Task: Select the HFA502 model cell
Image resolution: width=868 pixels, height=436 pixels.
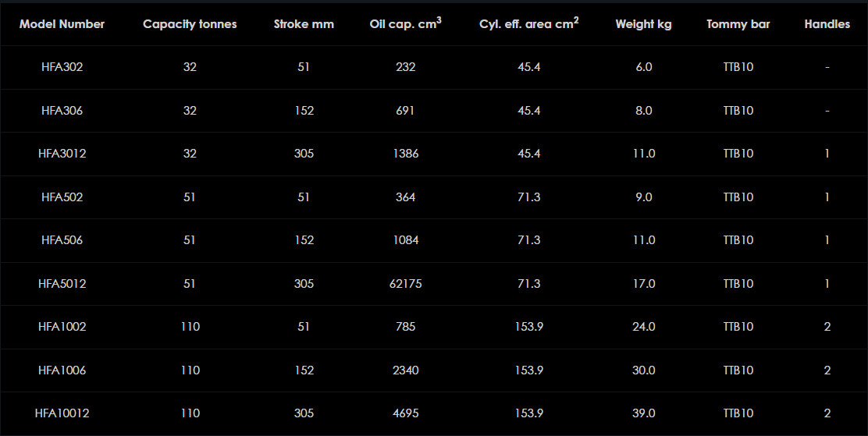Action: [62, 197]
